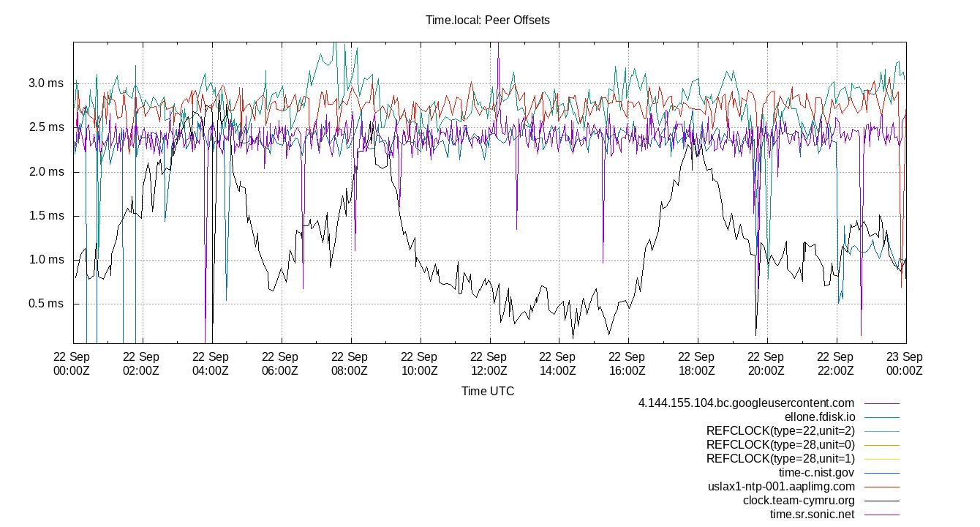Click legend entry REFCLOCK(type=28,unit=1)
980x527 pixels.
click(x=780, y=459)
